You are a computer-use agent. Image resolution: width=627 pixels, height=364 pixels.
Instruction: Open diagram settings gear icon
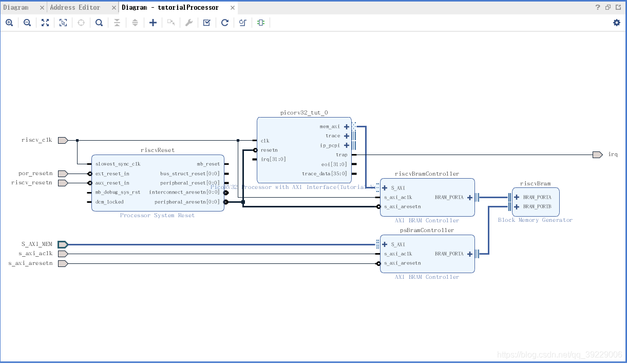617,23
